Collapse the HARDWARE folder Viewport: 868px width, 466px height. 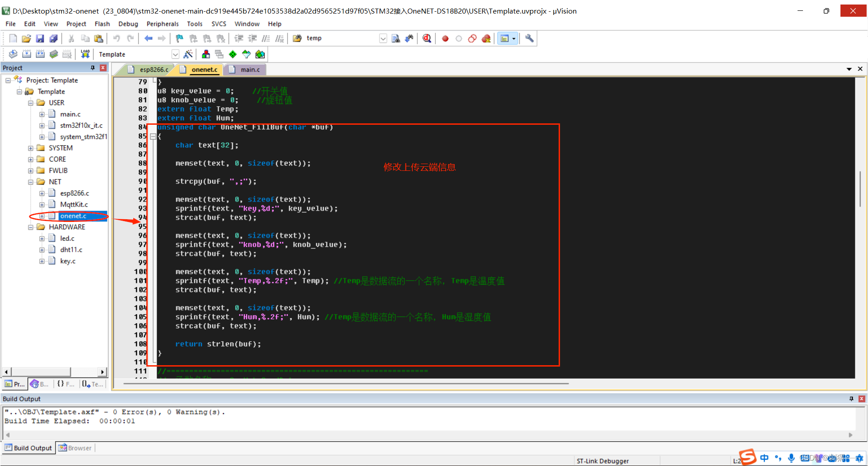(x=31, y=227)
